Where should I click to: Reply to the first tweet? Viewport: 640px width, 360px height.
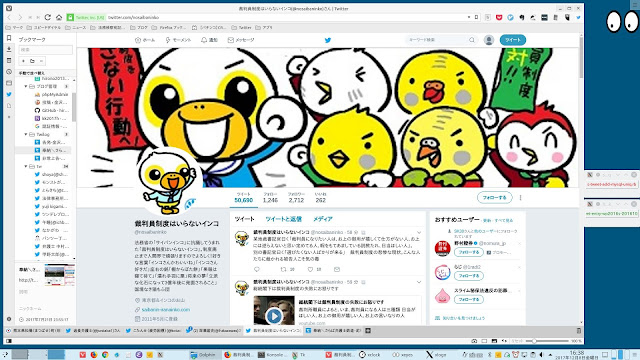257,269
